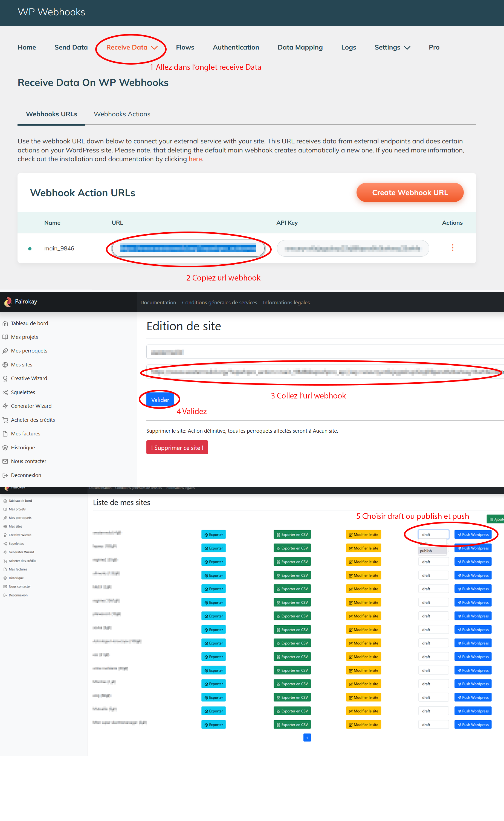504x821 pixels.
Task: Expand the Settings dropdown menu
Action: [x=392, y=48]
